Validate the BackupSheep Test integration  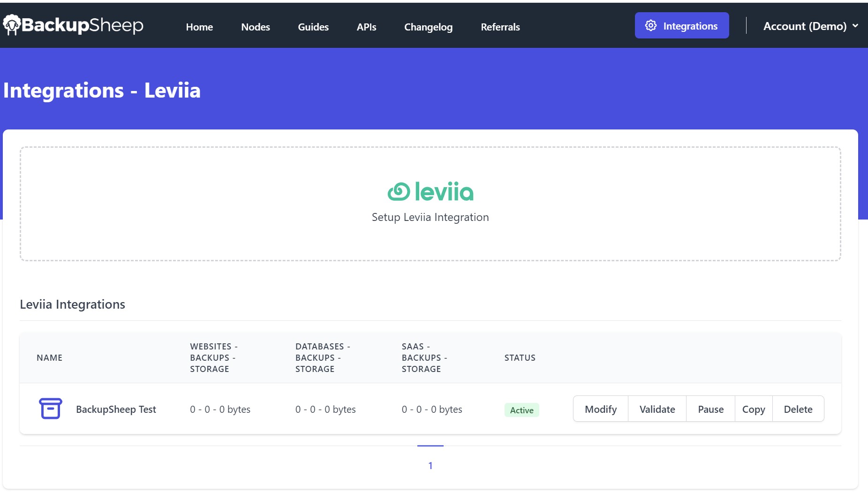coord(657,409)
